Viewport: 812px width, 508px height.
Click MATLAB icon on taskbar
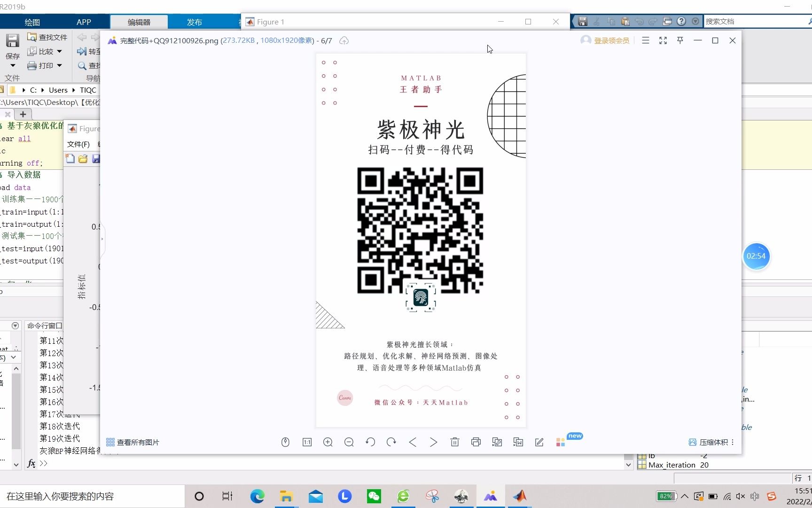pyautogui.click(x=520, y=496)
